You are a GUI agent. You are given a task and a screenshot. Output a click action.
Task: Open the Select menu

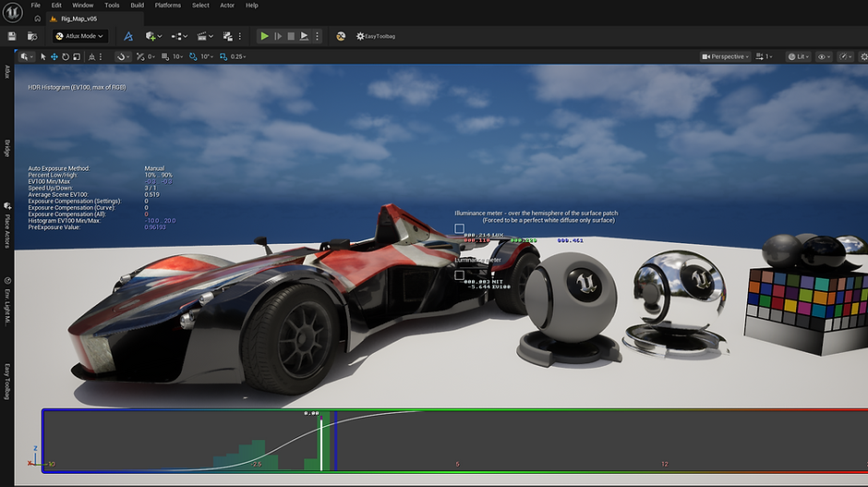(x=200, y=5)
